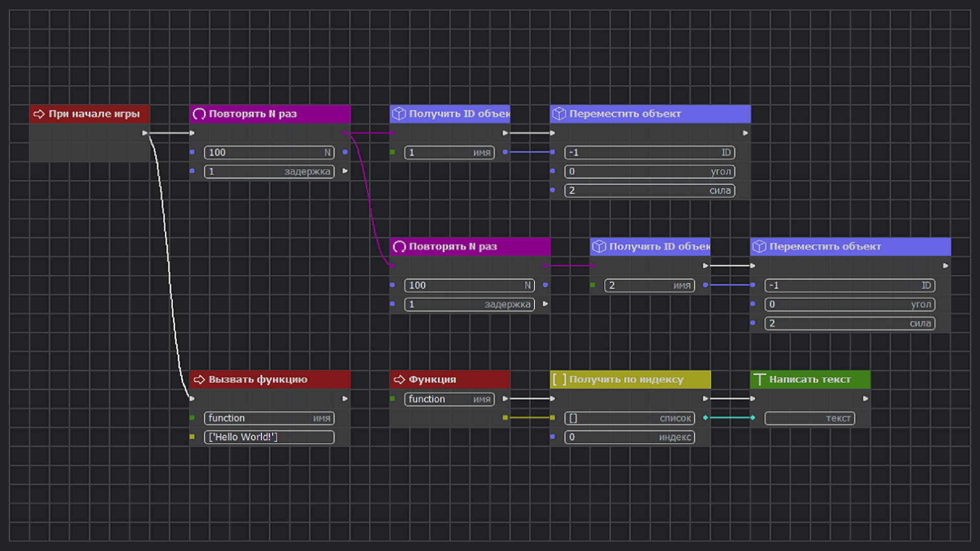
Task: Click the cube icon on the first 'Получить ID объек' node
Action: (x=399, y=114)
